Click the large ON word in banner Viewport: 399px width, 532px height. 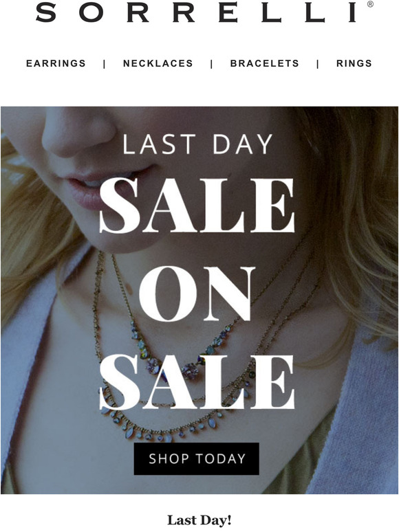pos(197,293)
